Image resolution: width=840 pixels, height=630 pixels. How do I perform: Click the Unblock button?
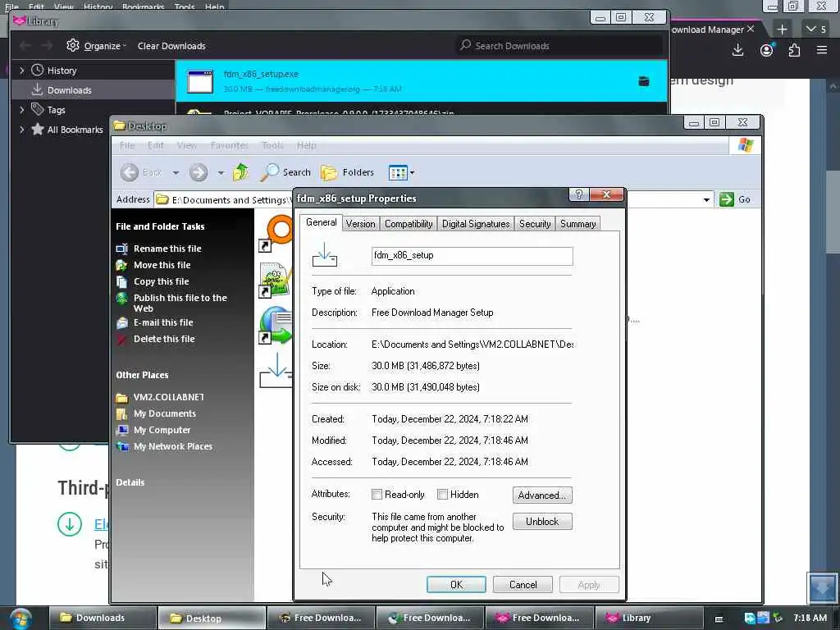(x=542, y=521)
